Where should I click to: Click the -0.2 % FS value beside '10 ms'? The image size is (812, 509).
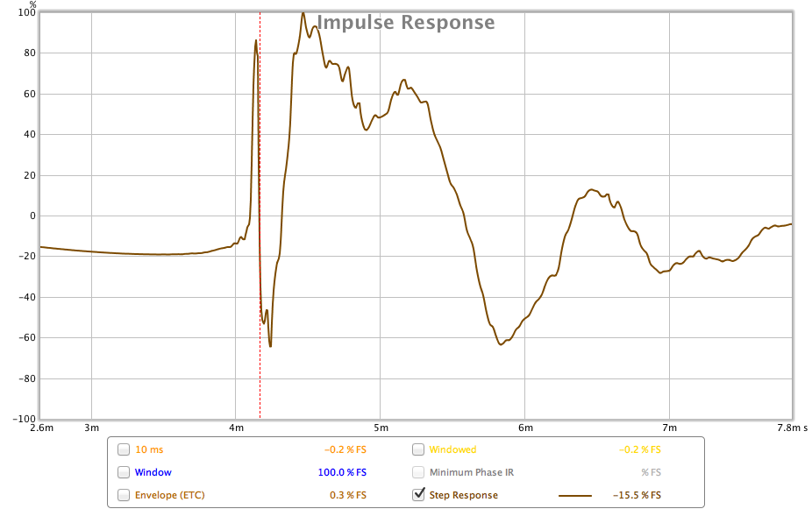tap(345, 449)
